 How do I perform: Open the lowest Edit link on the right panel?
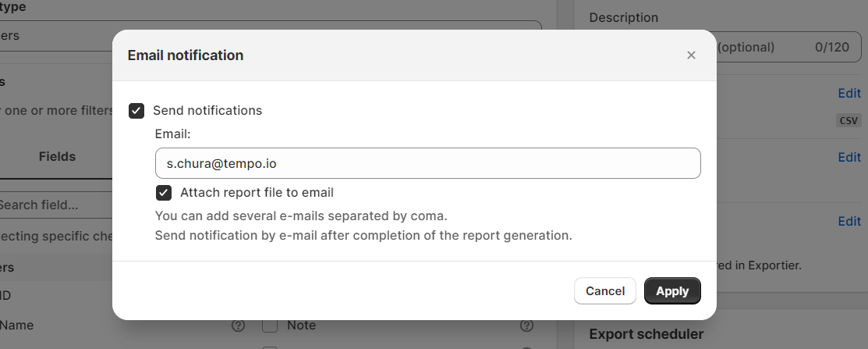pyautogui.click(x=849, y=222)
